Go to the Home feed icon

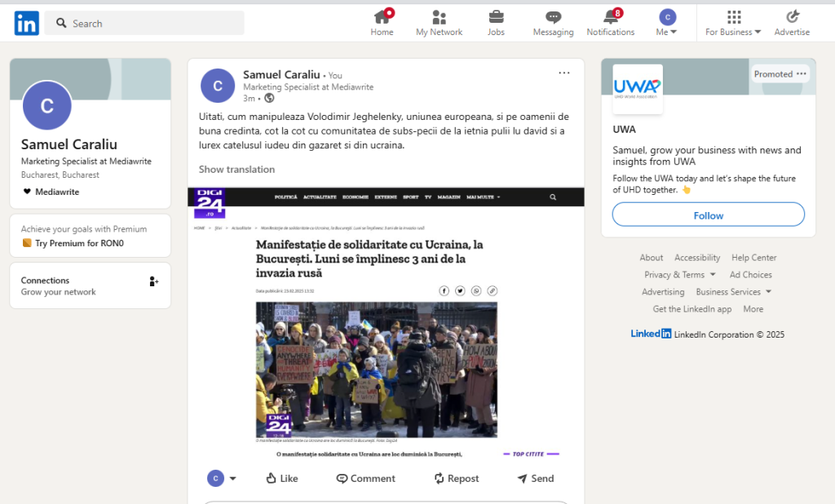click(x=382, y=17)
